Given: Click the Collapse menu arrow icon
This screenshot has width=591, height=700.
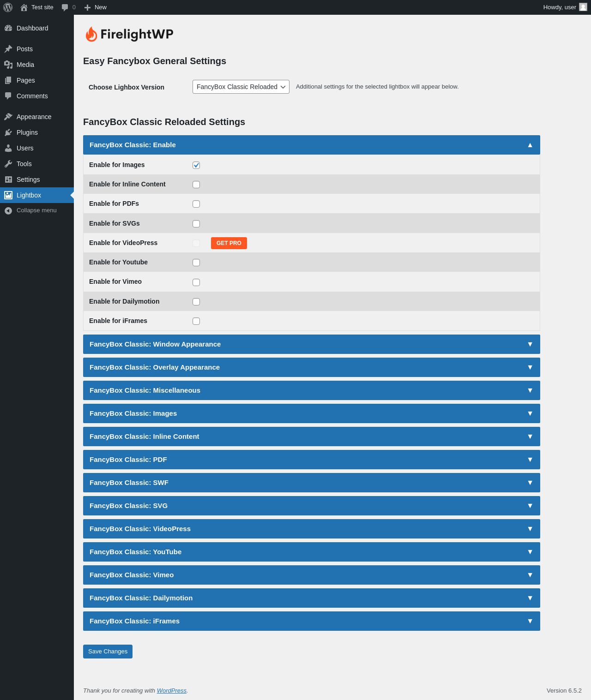Looking at the screenshot, I should tap(8, 210).
